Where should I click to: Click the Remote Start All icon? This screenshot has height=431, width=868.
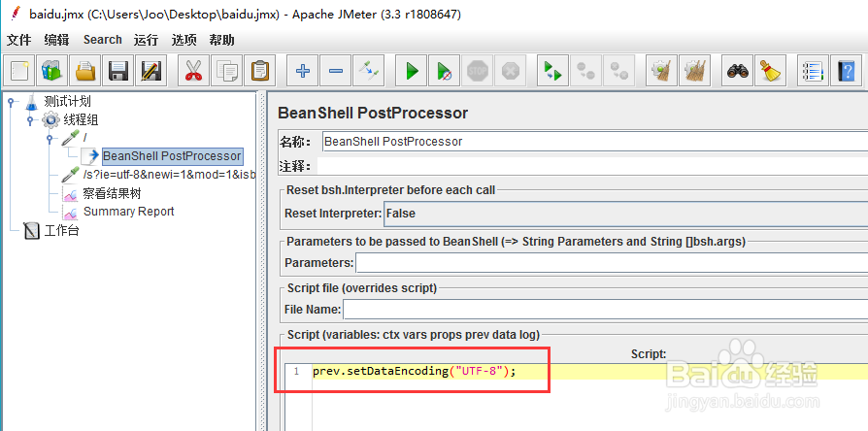[552, 71]
